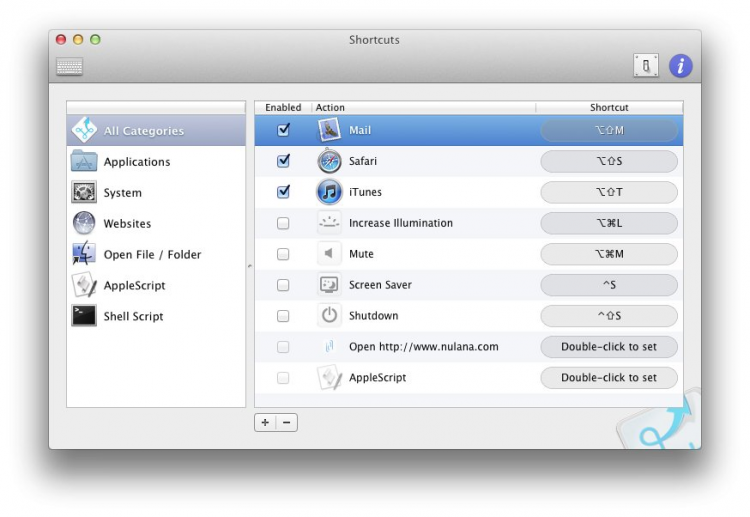Image resolution: width=750 pixels, height=517 pixels.
Task: Click the Shutdown power icon
Action: pos(329,316)
